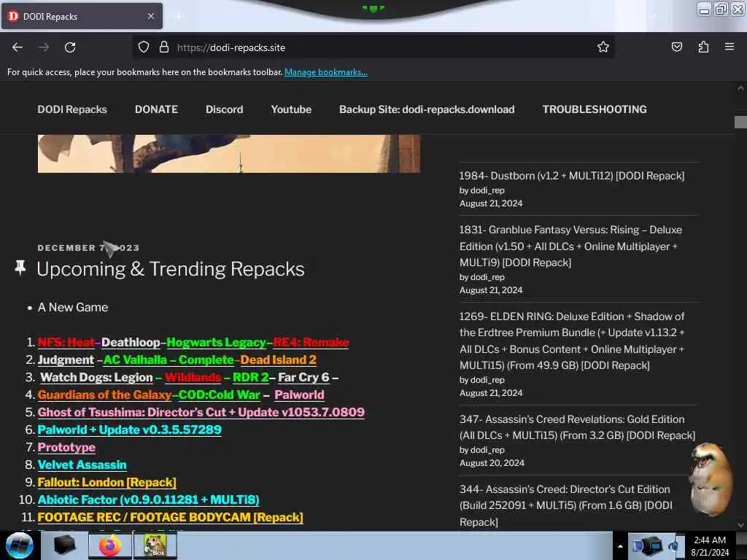Image resolution: width=747 pixels, height=560 pixels.
Task: Open the taskbar clock and date
Action: pyautogui.click(x=710, y=546)
